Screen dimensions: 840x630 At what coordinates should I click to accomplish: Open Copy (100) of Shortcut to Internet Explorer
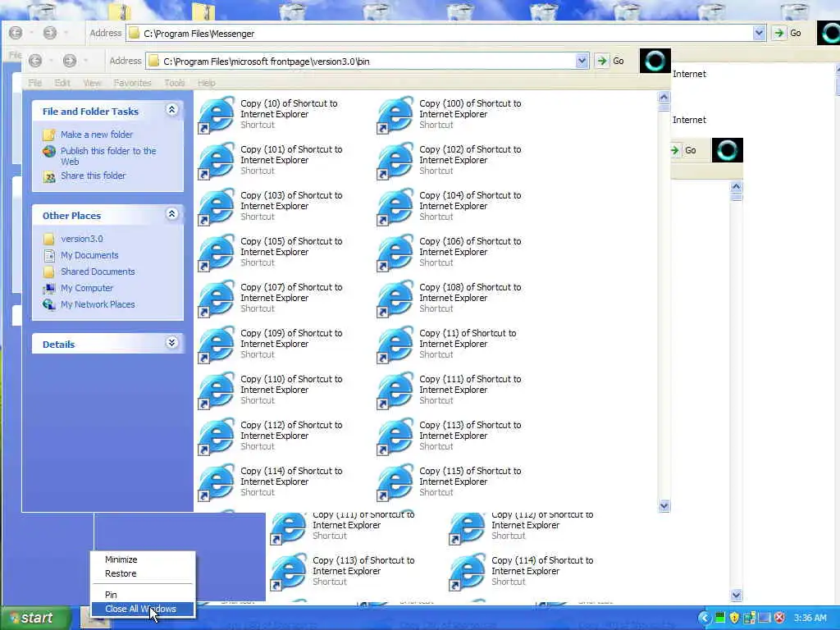point(449,114)
